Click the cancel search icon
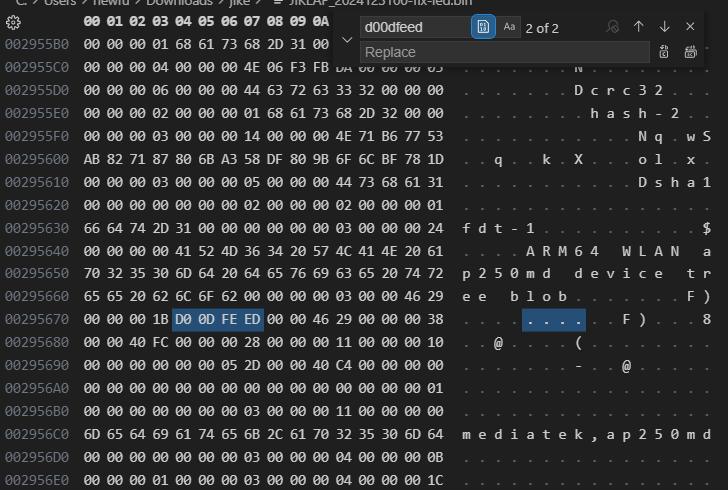Image resolution: width=728 pixels, height=490 pixels. pyautogui.click(x=613, y=27)
